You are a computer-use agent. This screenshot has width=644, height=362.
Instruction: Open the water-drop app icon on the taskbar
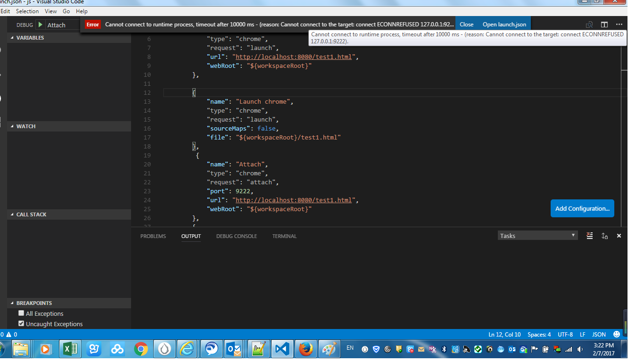pyautogui.click(x=164, y=349)
